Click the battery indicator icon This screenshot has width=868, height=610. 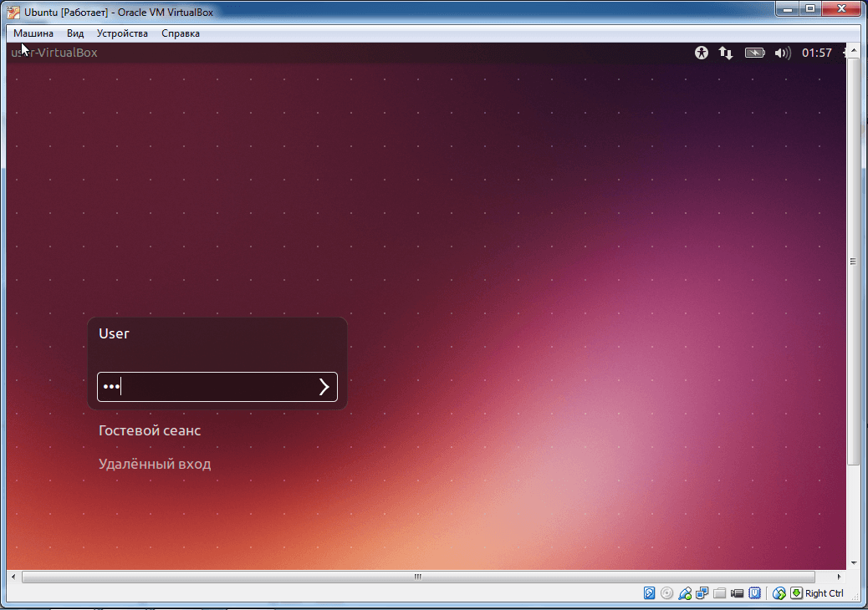[754, 53]
